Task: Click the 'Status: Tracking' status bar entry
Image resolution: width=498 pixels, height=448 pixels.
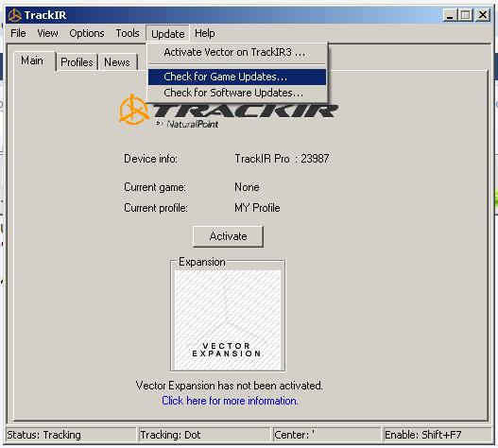Action: click(x=71, y=435)
